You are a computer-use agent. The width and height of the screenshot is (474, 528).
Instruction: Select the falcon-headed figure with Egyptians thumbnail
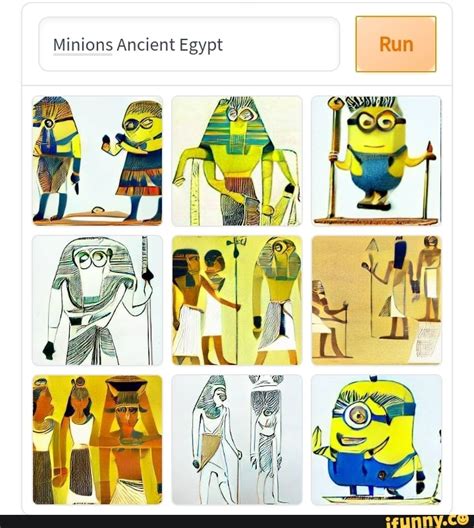tap(237, 300)
